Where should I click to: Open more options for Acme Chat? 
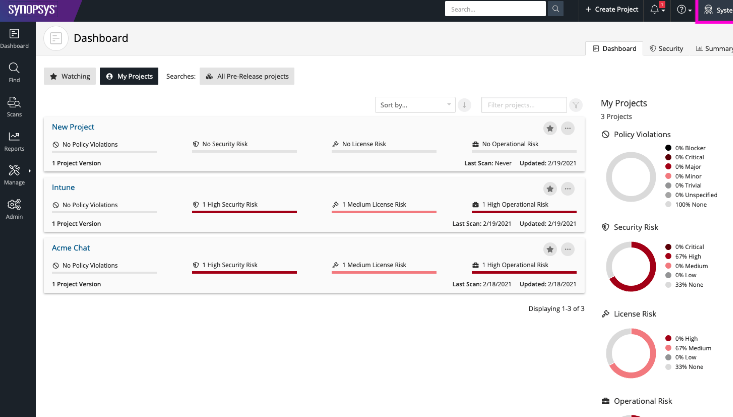[568, 249]
